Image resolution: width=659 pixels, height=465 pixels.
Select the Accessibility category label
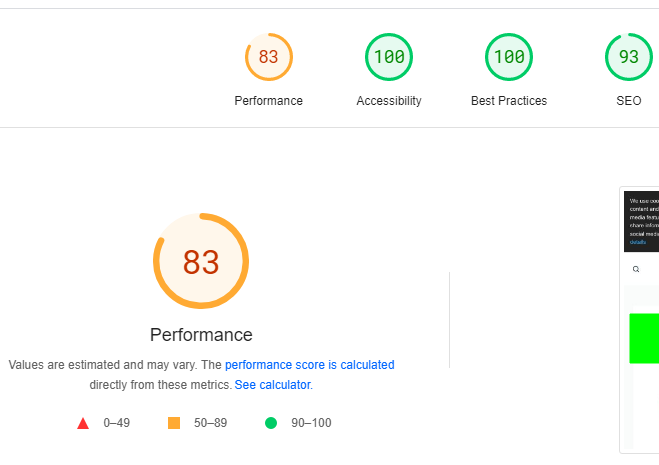(x=389, y=101)
